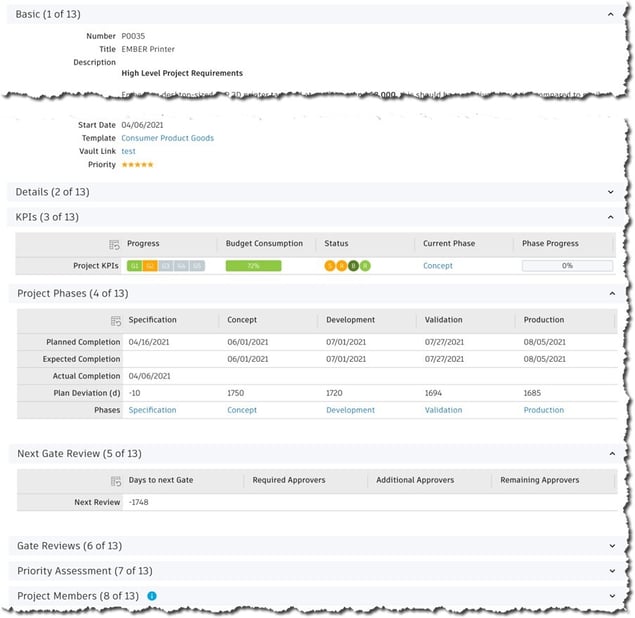Click the 0% Phase Progress bar
This screenshot has height=618, width=635.
tap(567, 266)
